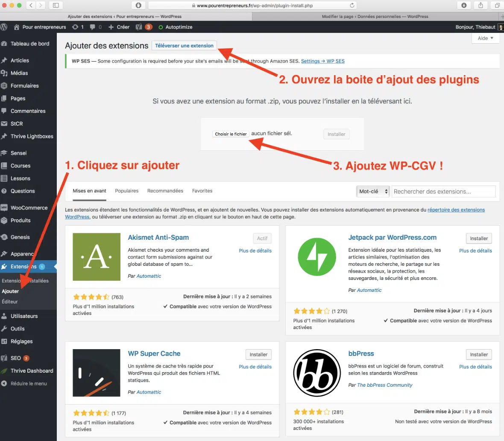This screenshot has width=504, height=441.
Task: Open Thrive Dashboard menu item
Action: [28, 371]
